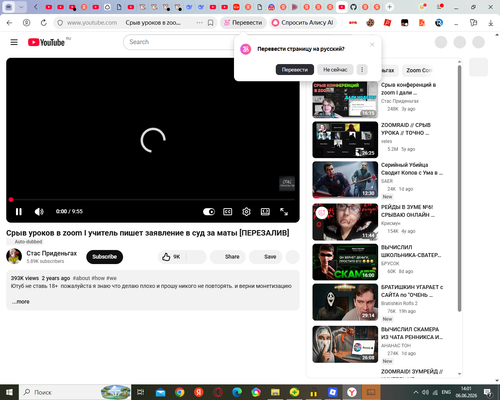Viewport: 500px width, 400px height.
Task: Open File Explorer from taskbar
Action: point(275,392)
